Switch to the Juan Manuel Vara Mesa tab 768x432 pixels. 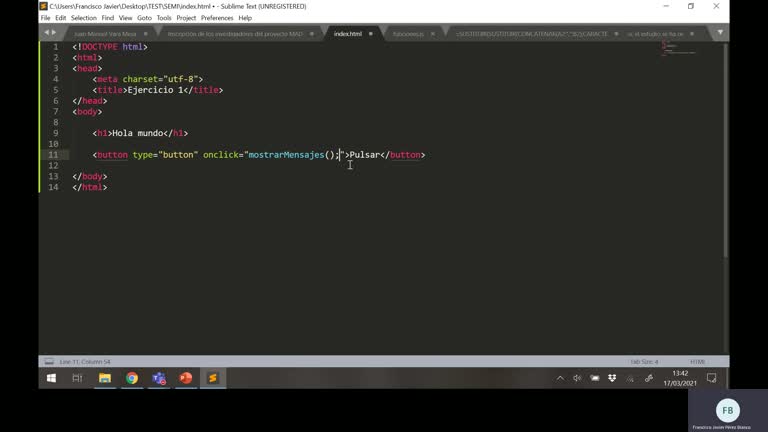(105, 34)
